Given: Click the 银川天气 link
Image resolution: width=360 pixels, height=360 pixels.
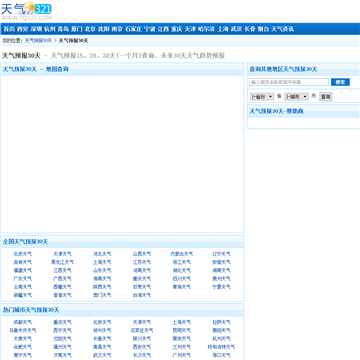Looking at the screenshot, I should (x=142, y=339).
